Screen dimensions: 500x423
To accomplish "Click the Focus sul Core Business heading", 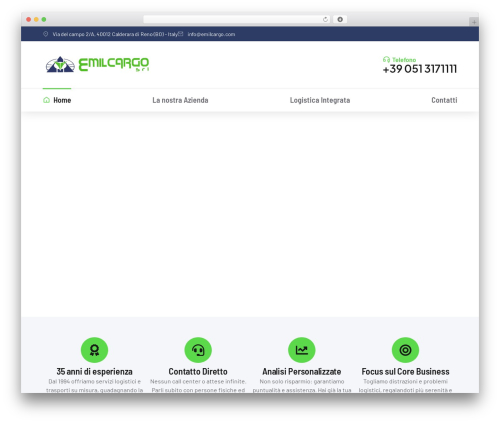I will (x=405, y=371).
